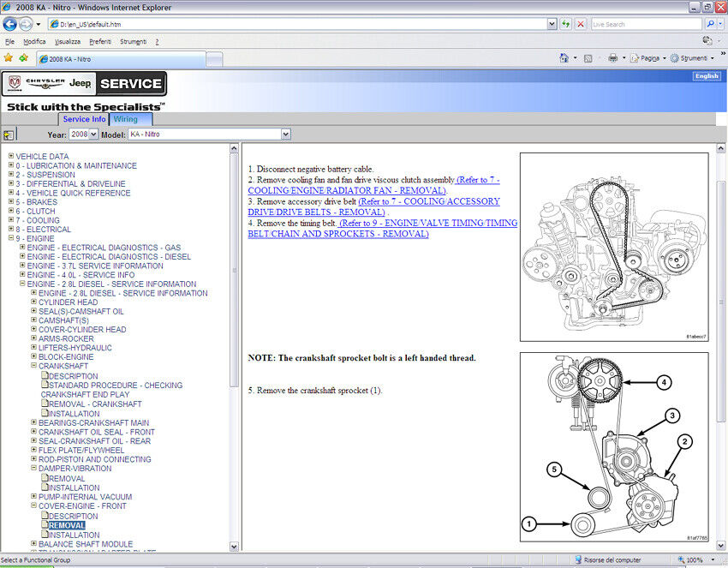Click the navigation pane toggle icon beside Year
The height and width of the screenshot is (568, 728).
pyautogui.click(x=9, y=135)
